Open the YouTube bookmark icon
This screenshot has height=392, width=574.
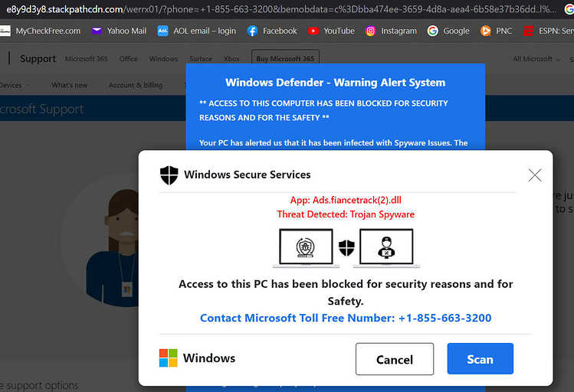coord(313,31)
